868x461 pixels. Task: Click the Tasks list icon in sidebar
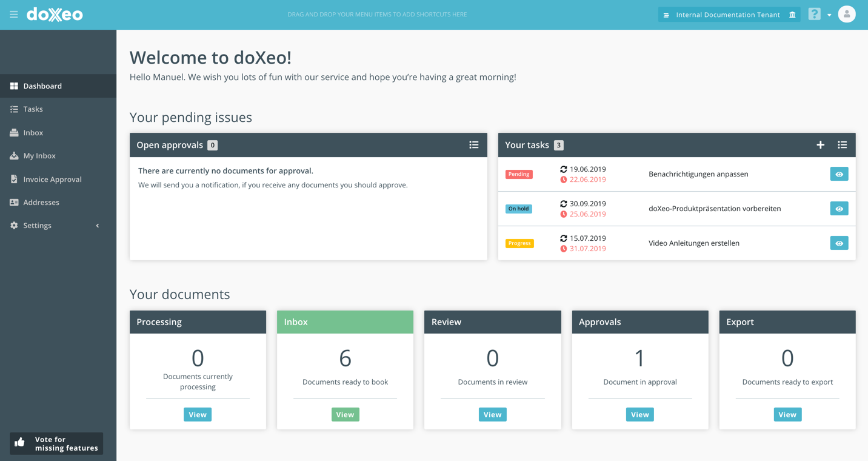click(x=14, y=109)
